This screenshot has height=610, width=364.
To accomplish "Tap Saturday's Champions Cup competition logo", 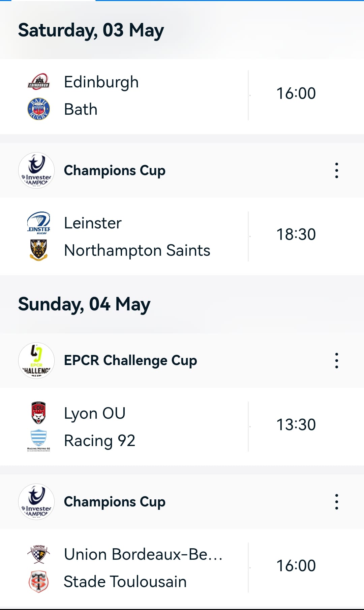I will 36,170.
